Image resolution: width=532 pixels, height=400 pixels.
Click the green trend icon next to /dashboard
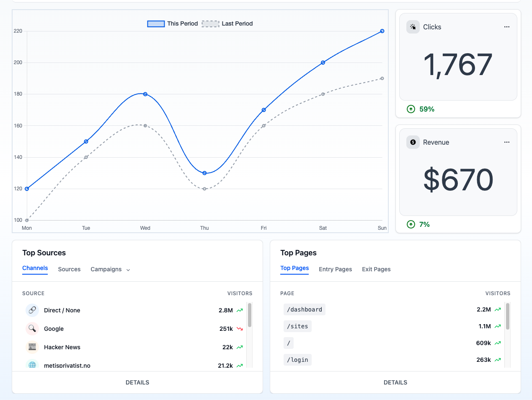(x=498, y=309)
